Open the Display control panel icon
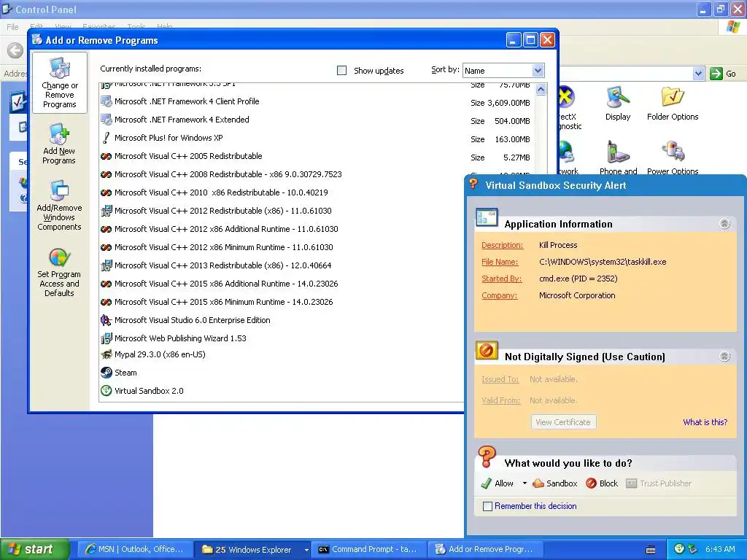Image resolution: width=747 pixels, height=560 pixels. [618, 97]
